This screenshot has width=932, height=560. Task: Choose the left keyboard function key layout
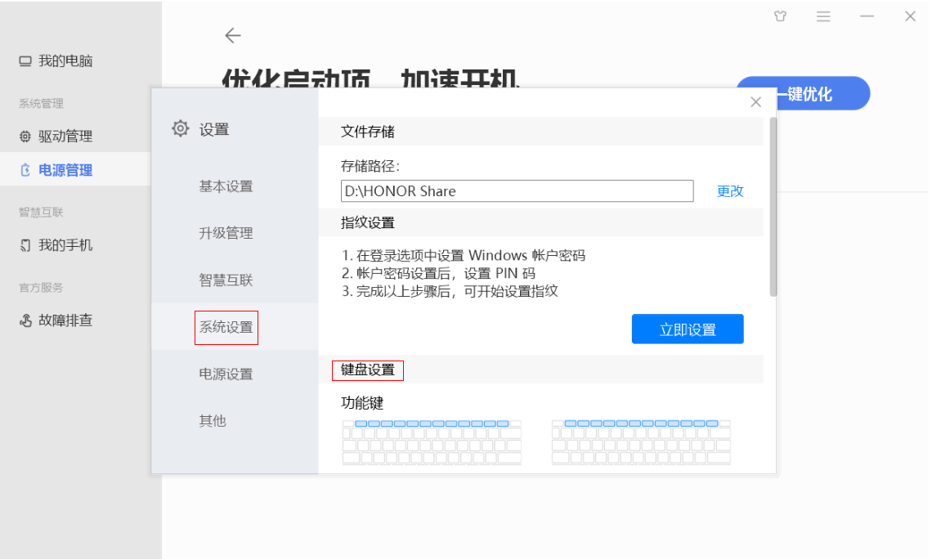pyautogui.click(x=432, y=442)
